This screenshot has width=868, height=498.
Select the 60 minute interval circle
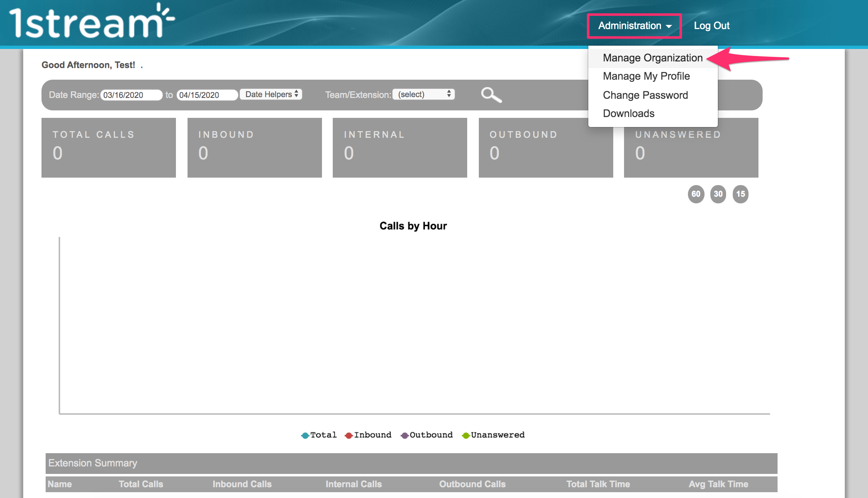696,194
